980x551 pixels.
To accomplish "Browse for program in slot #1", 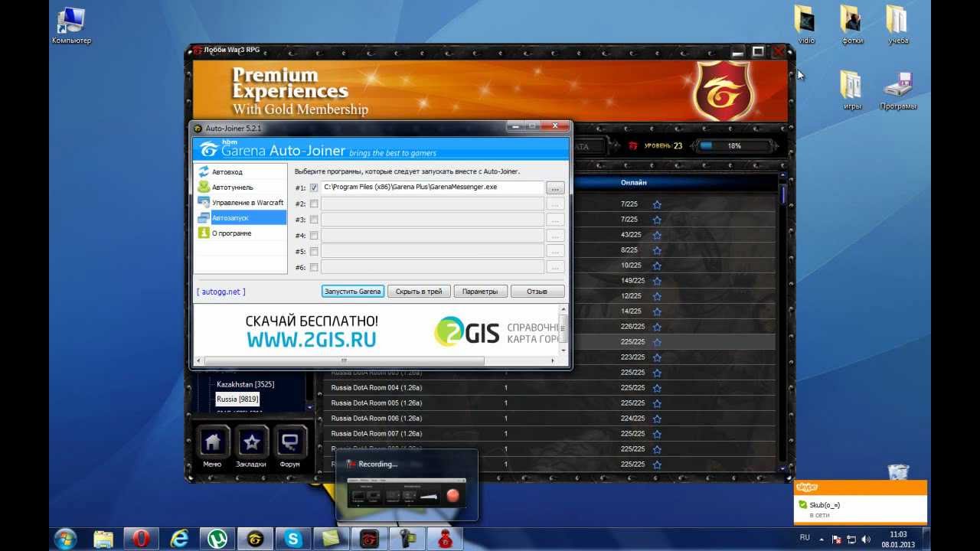I will pyautogui.click(x=556, y=187).
